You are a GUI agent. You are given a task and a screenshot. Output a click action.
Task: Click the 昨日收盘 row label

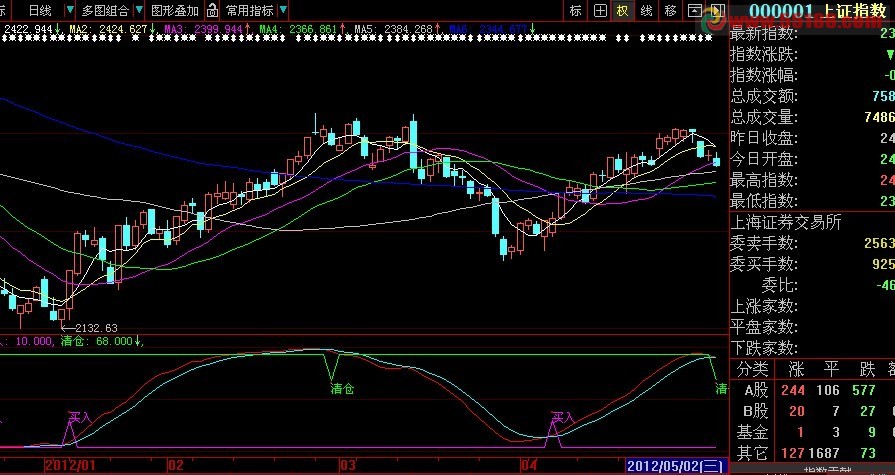764,138
